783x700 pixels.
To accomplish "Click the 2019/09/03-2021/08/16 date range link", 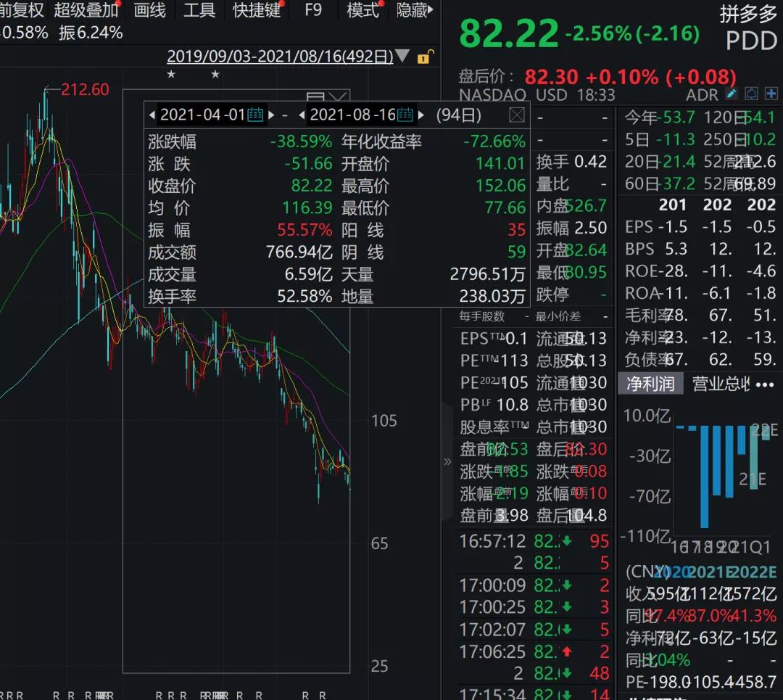I will pyautogui.click(x=280, y=57).
